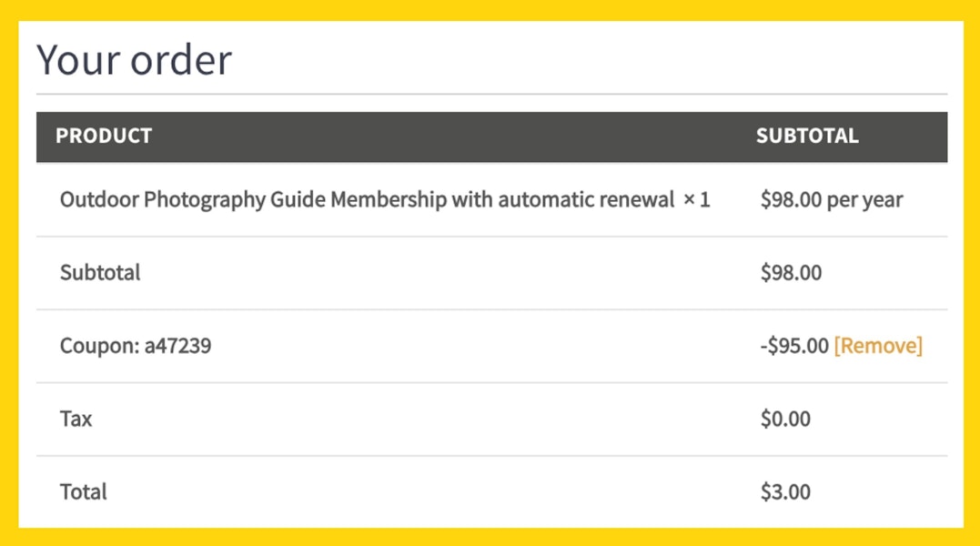
Task: Click the PRODUCT column header
Action: click(104, 136)
